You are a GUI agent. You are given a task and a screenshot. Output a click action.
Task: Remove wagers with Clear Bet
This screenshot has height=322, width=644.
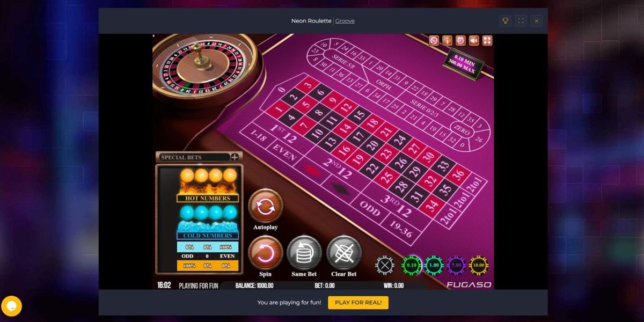point(344,253)
